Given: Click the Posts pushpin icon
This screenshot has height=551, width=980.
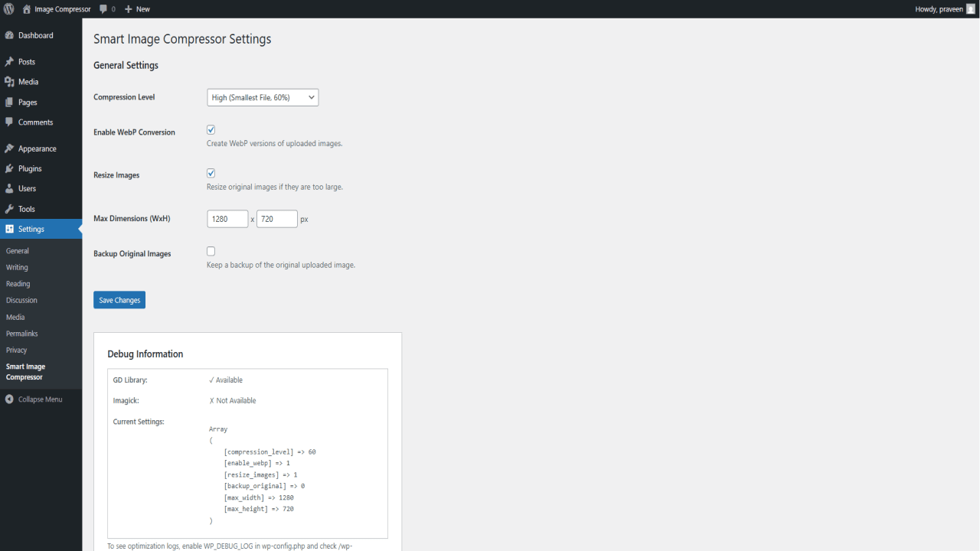Looking at the screenshot, I should [x=9, y=62].
